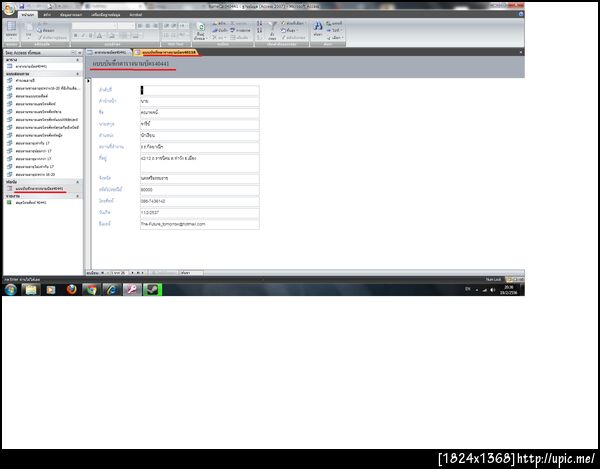The height and width of the screenshot is (469, 600).
Task: Open the navigation pane category dropdown arrow
Action: click(73, 52)
